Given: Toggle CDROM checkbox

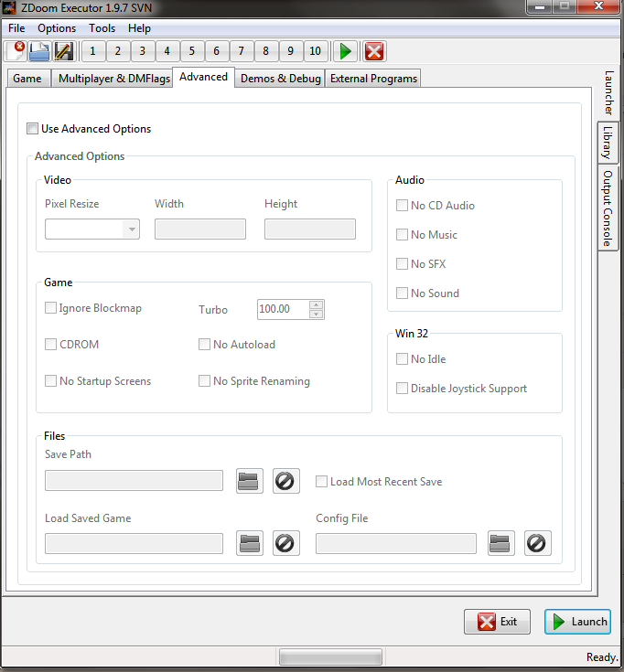Looking at the screenshot, I should point(50,344).
